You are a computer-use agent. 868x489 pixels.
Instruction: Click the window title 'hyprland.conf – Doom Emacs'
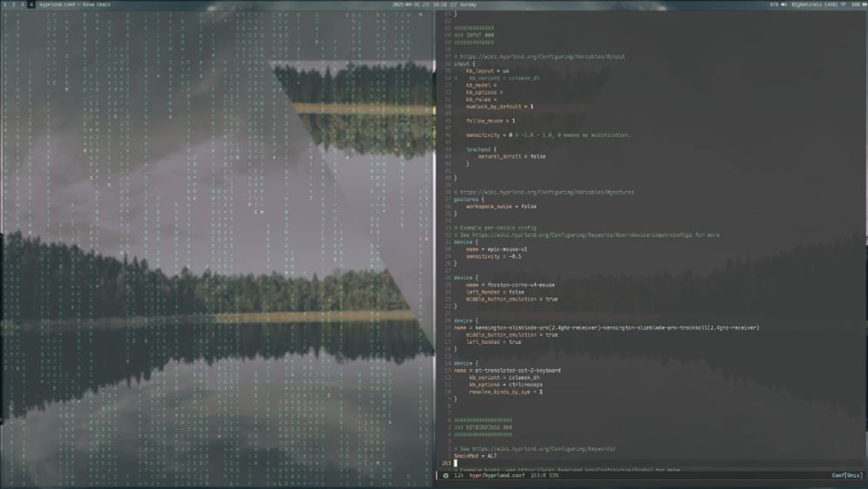click(x=75, y=4)
